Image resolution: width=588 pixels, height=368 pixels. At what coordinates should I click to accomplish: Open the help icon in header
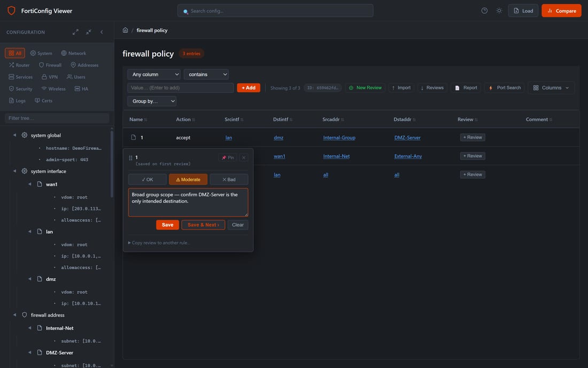tap(484, 11)
